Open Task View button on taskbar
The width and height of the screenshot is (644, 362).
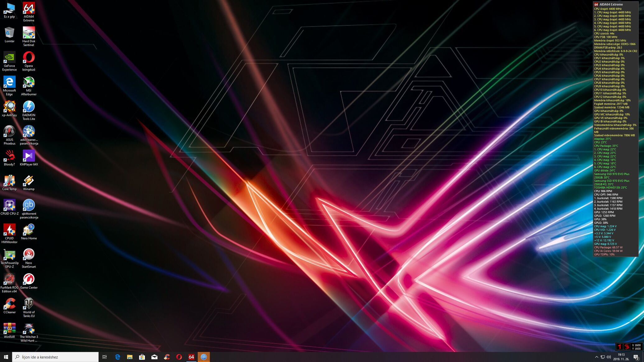(x=105, y=357)
